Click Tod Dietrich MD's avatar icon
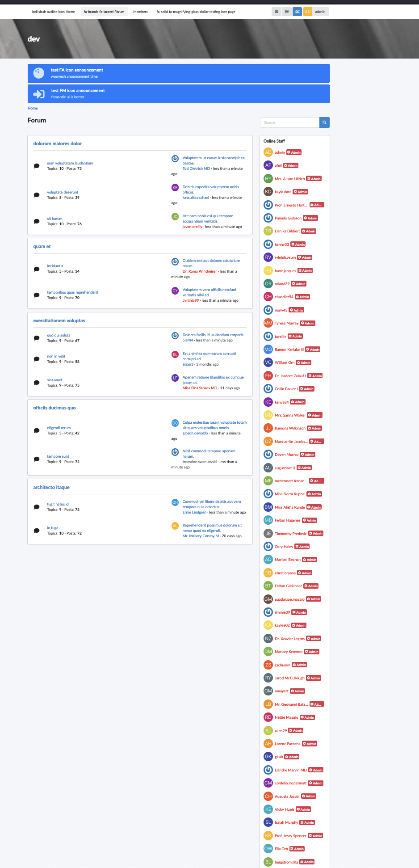This screenshot has width=419, height=868. click(x=175, y=158)
